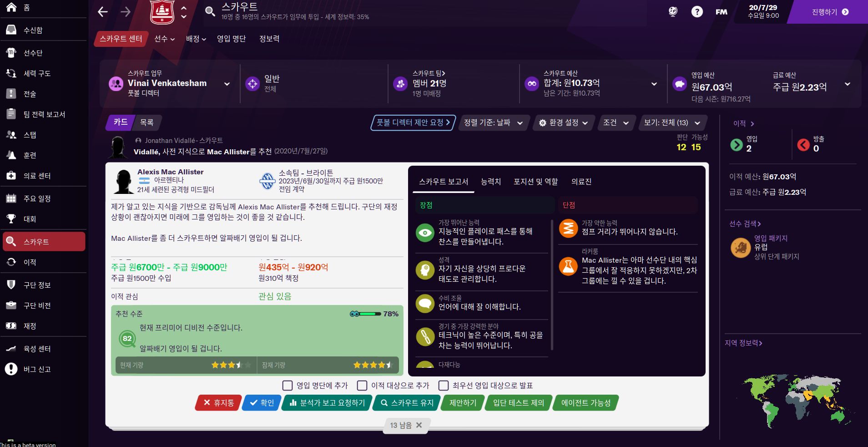Open 환경 설정 dropdown
The image size is (868, 447).
pyautogui.click(x=563, y=122)
